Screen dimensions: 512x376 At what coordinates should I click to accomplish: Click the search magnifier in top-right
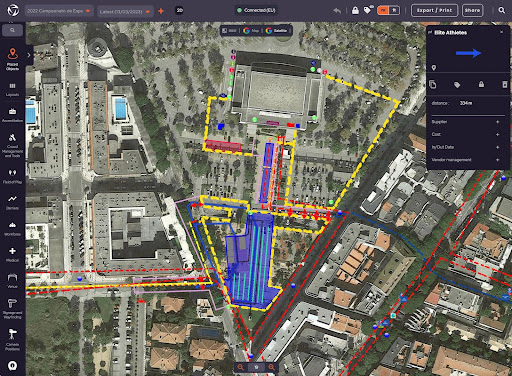click(x=501, y=10)
